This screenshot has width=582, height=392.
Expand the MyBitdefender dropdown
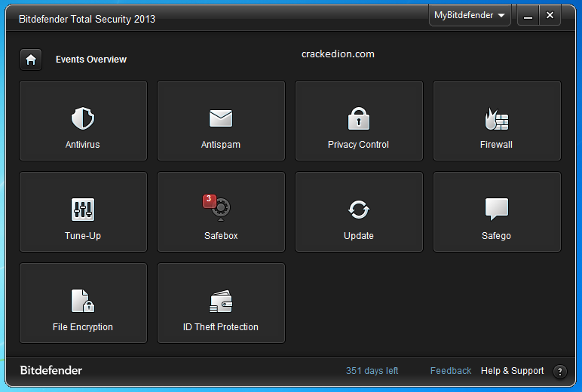pos(470,15)
